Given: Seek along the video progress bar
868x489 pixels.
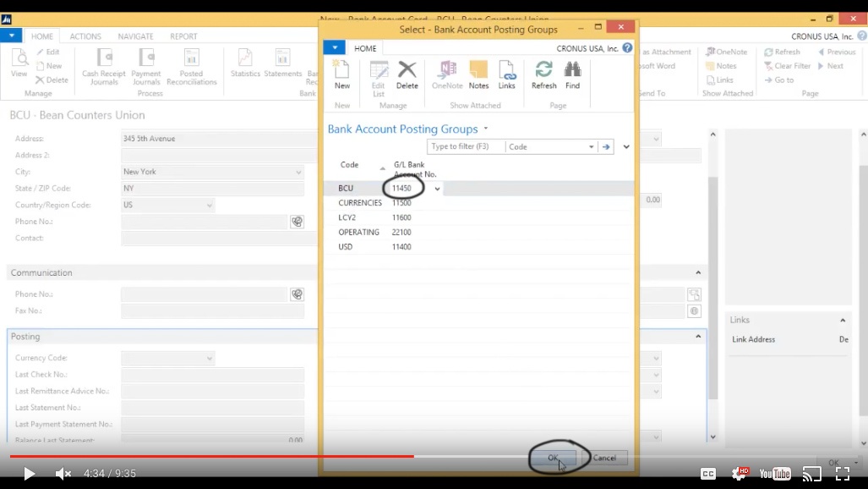Looking at the screenshot, I should (x=434, y=456).
